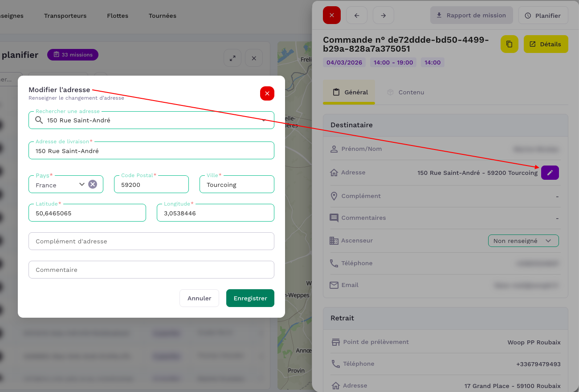Click the Complément d'adresse field
Viewport: 579px width, 392px height.
pyautogui.click(x=151, y=241)
